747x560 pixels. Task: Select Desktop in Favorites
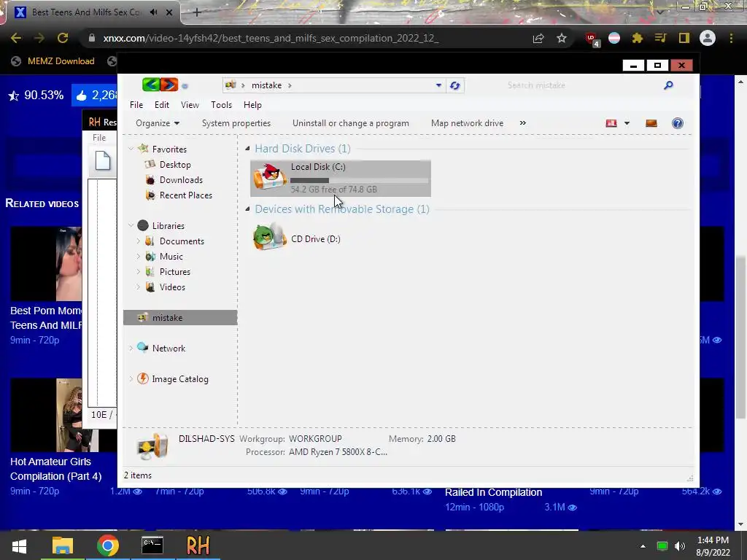(x=175, y=164)
